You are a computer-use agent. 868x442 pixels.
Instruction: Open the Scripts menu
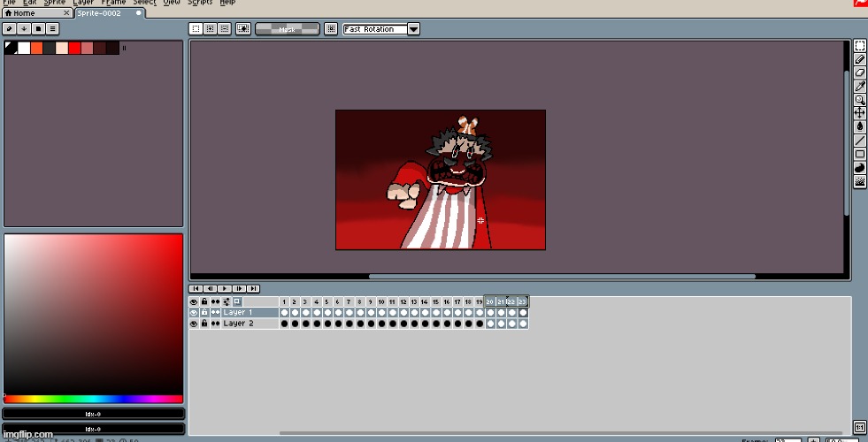(200, 3)
